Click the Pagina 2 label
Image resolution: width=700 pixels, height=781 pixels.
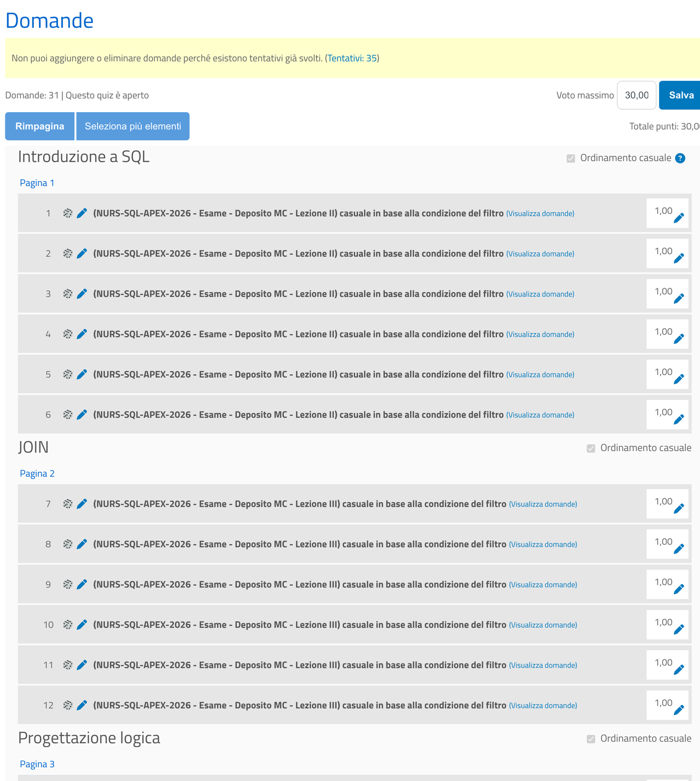(x=37, y=474)
